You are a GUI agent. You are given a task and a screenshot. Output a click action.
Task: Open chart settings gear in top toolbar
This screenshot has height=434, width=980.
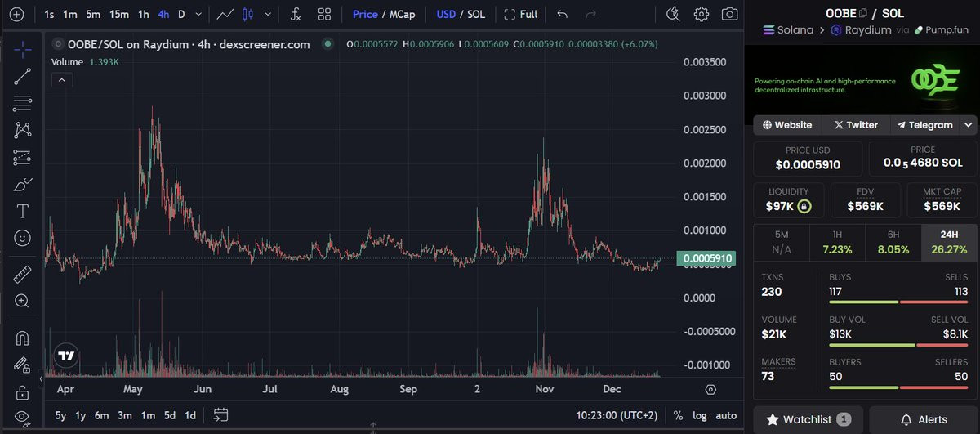tap(702, 14)
